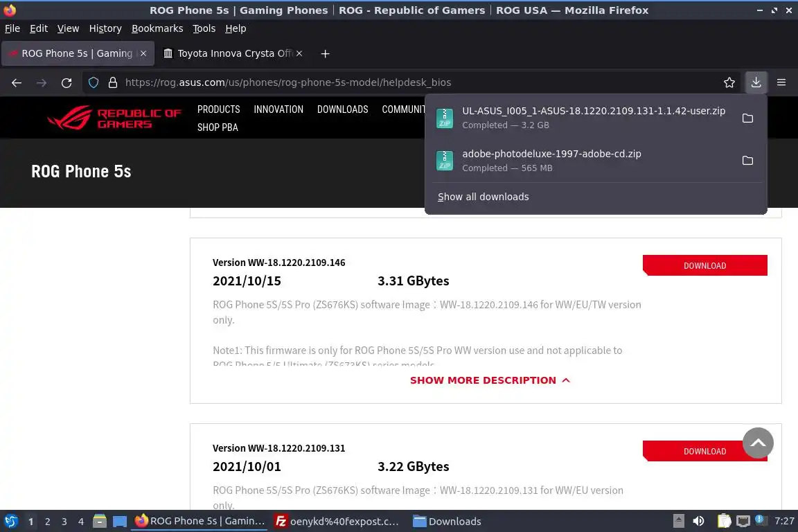Open the SHOP PBA navigation link
798x532 pixels.
point(218,127)
